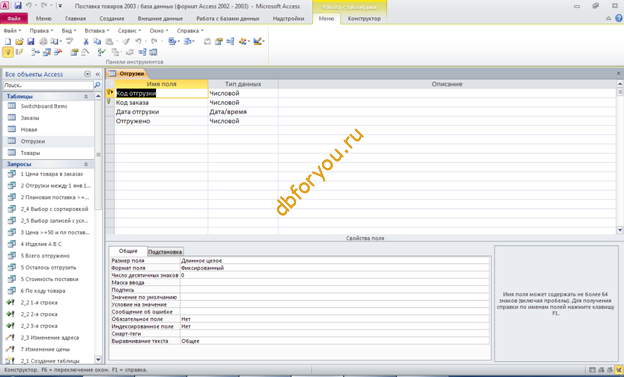This screenshot has height=377, width=624.
Task: Open the Файл backstage button
Action: click(14, 18)
